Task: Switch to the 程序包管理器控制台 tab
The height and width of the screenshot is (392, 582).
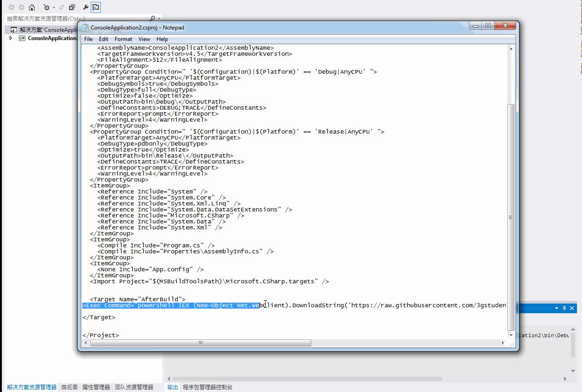Action: [208, 387]
